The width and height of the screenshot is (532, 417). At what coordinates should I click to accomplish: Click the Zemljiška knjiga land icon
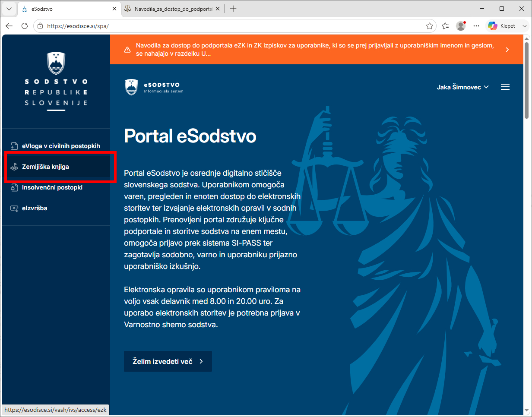pyautogui.click(x=14, y=167)
